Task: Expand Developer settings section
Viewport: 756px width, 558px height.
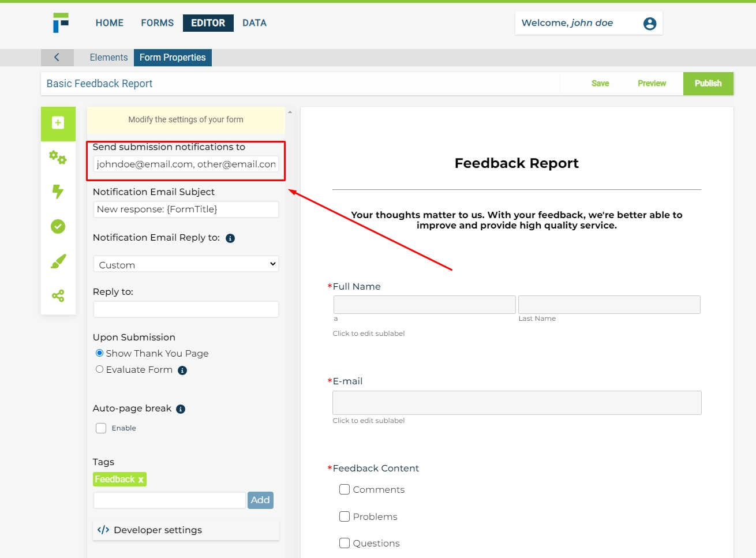Action: (x=186, y=530)
